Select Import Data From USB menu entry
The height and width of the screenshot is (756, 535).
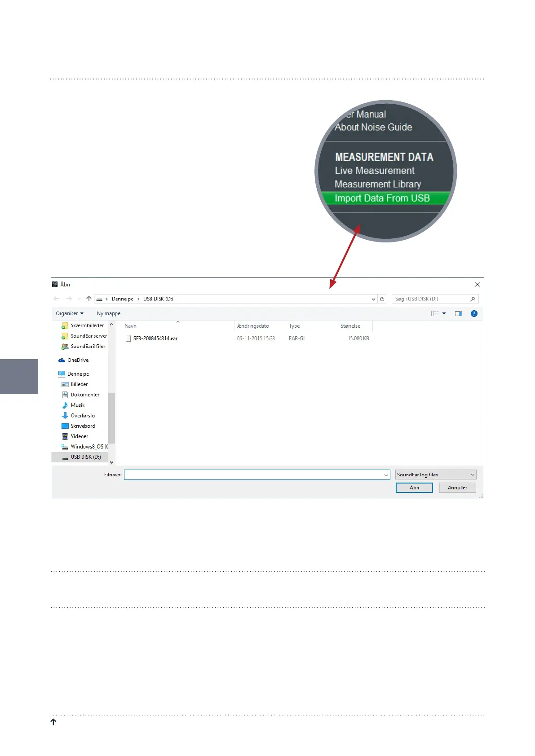[x=385, y=198]
